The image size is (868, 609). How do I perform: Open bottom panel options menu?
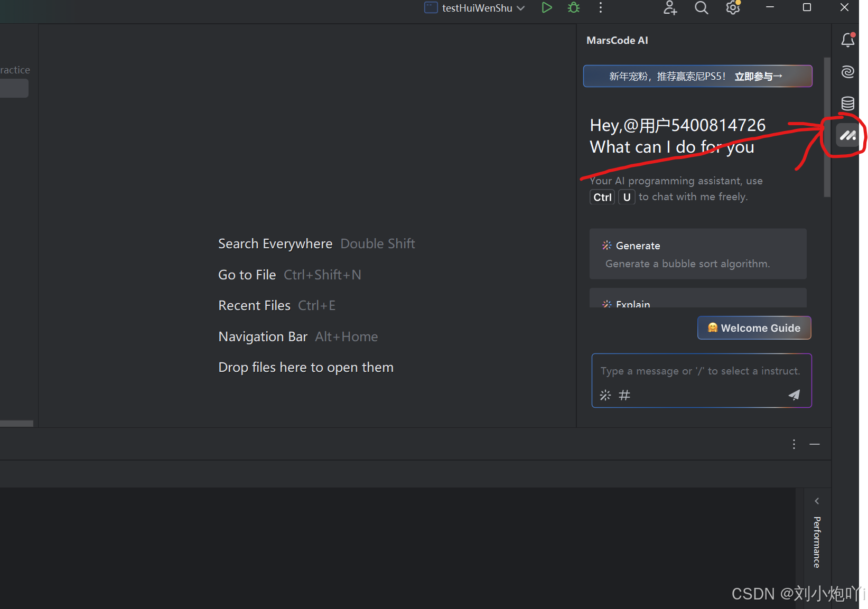[x=794, y=444]
